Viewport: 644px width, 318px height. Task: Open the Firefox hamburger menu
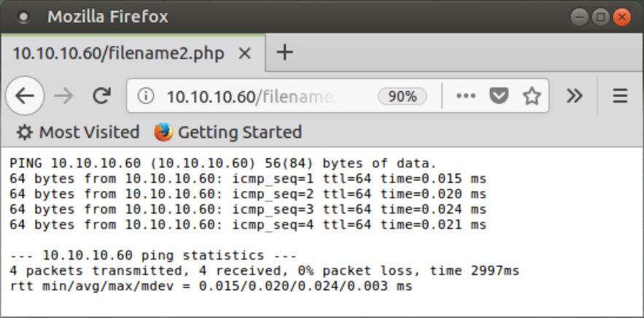pyautogui.click(x=620, y=96)
